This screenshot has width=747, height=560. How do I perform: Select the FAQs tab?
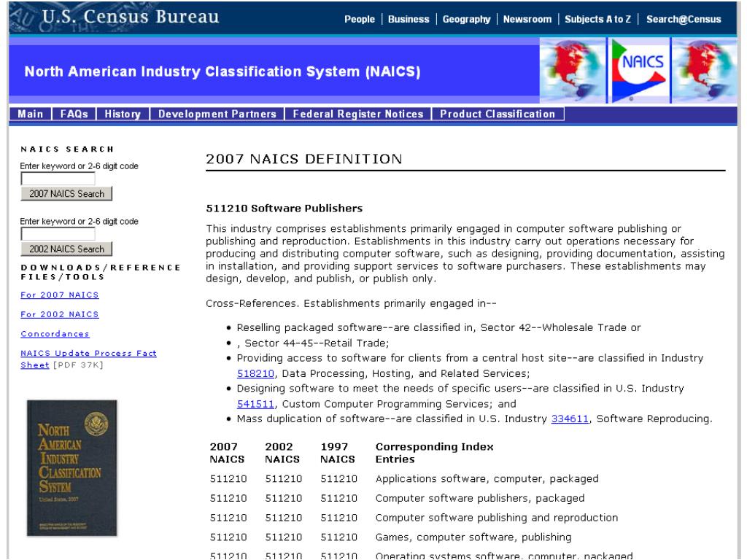74,114
